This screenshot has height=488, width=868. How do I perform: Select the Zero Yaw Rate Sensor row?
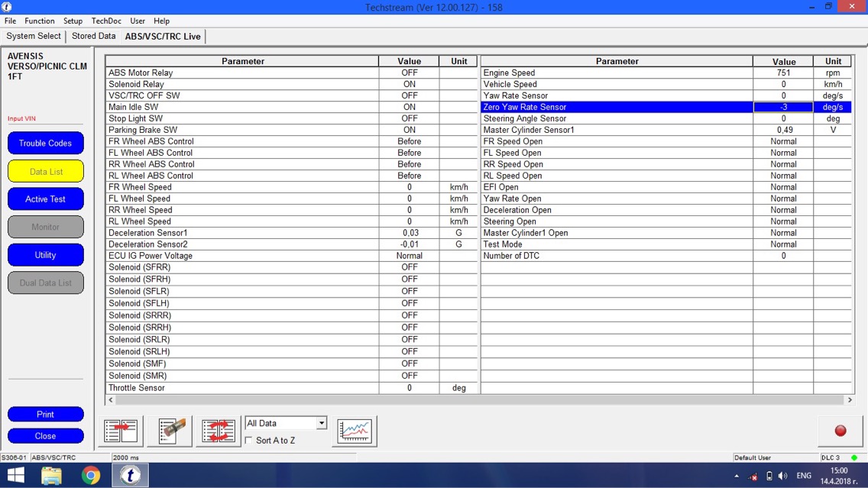[x=616, y=107]
